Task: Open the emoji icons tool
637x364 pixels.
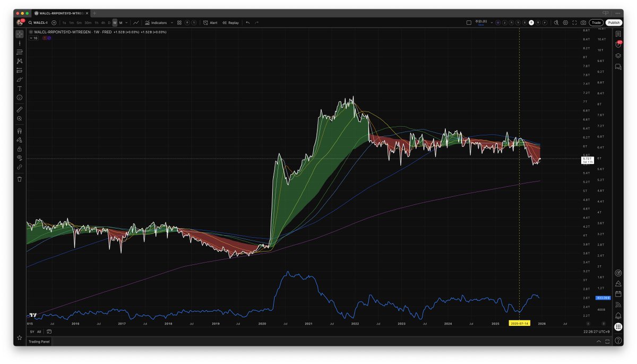Action: click(x=20, y=98)
